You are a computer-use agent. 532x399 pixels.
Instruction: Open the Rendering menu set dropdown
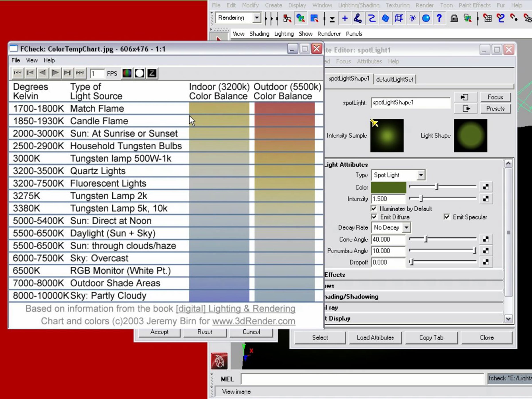(257, 18)
